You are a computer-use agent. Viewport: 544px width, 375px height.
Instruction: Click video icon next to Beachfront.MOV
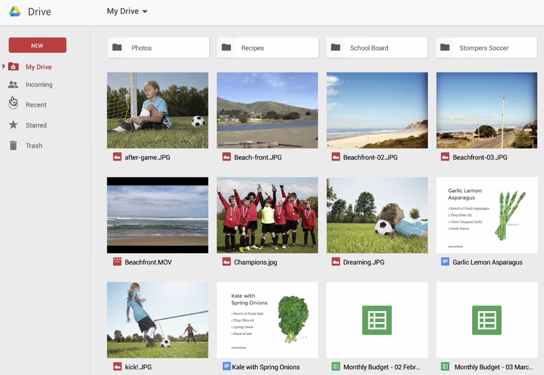point(117,262)
